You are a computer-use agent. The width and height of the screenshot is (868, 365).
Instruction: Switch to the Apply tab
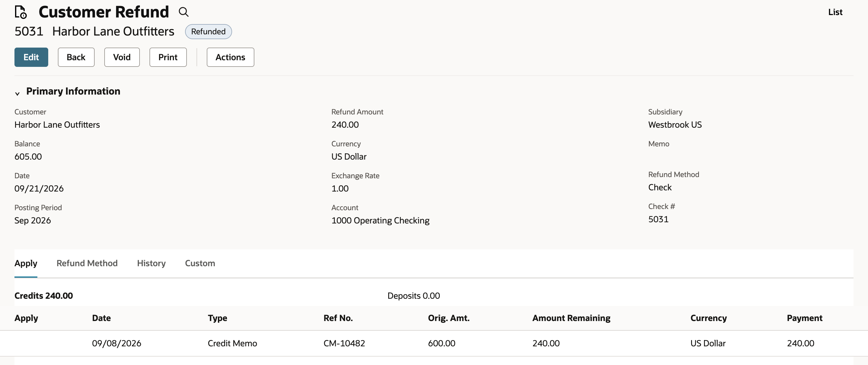(26, 263)
